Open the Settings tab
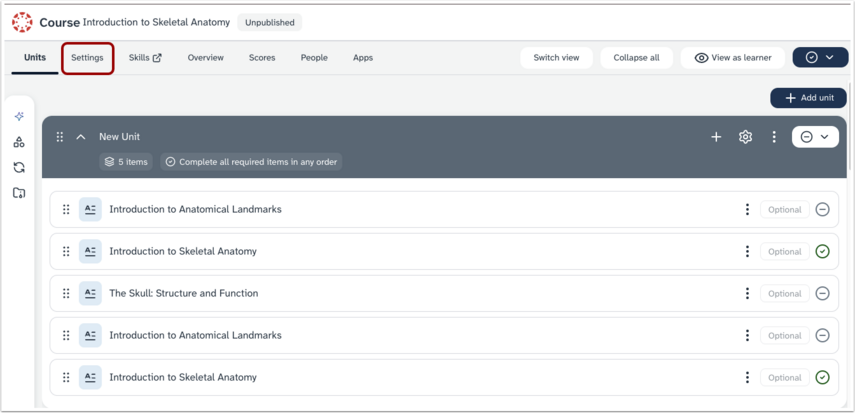The width and height of the screenshot is (855, 413). [x=87, y=58]
